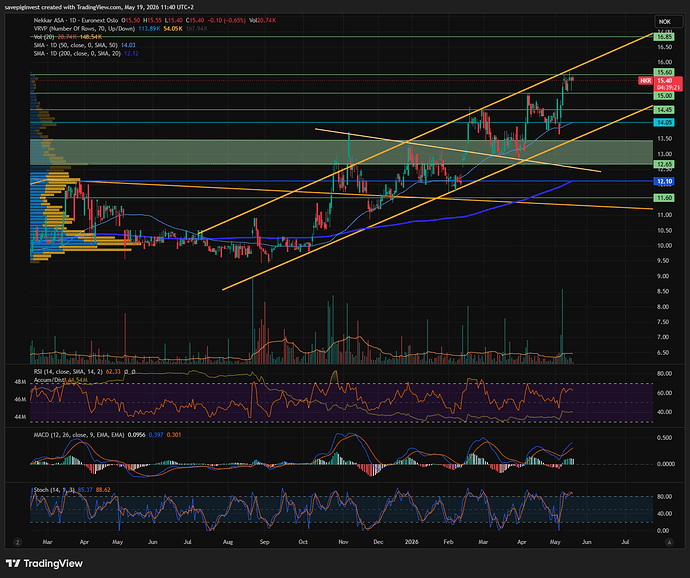Click the VRVP up volume 113.89K
Viewport: 690px width, 578px height.
[149, 29]
